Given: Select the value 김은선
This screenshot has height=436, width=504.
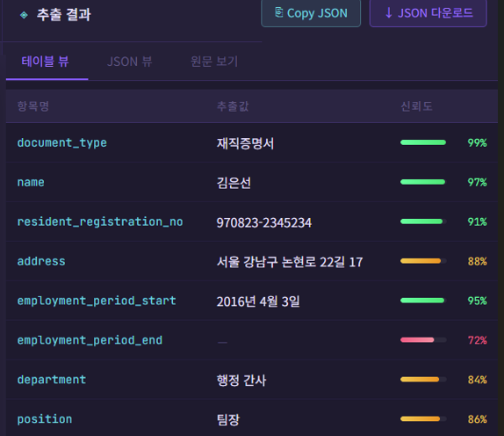Looking at the screenshot, I should [x=234, y=183].
